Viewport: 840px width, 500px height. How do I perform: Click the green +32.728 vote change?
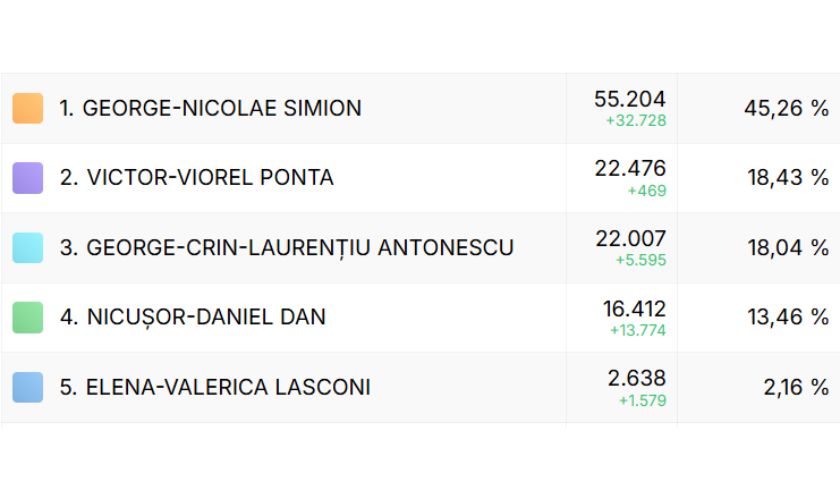pos(635,121)
